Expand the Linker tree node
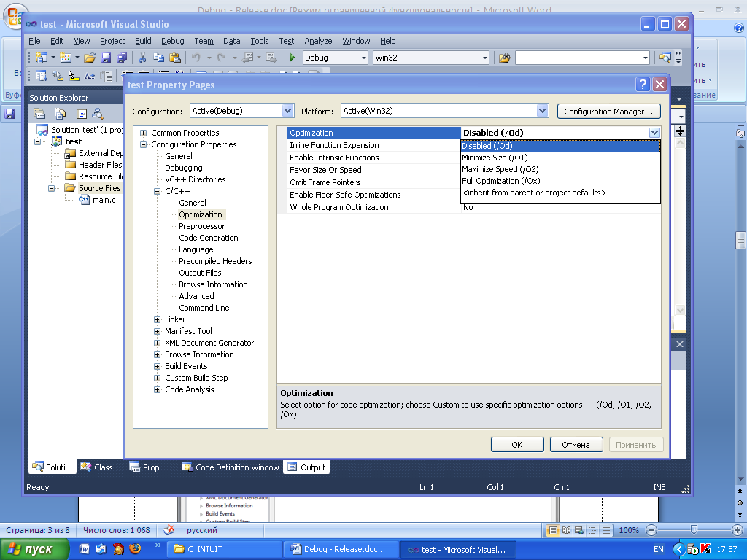 click(x=157, y=319)
